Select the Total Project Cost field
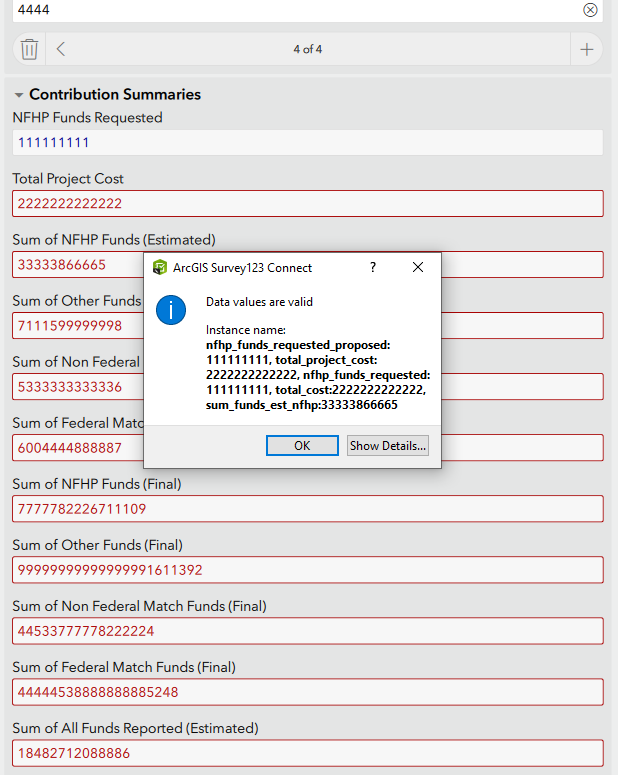This screenshot has width=618, height=775. click(x=308, y=204)
